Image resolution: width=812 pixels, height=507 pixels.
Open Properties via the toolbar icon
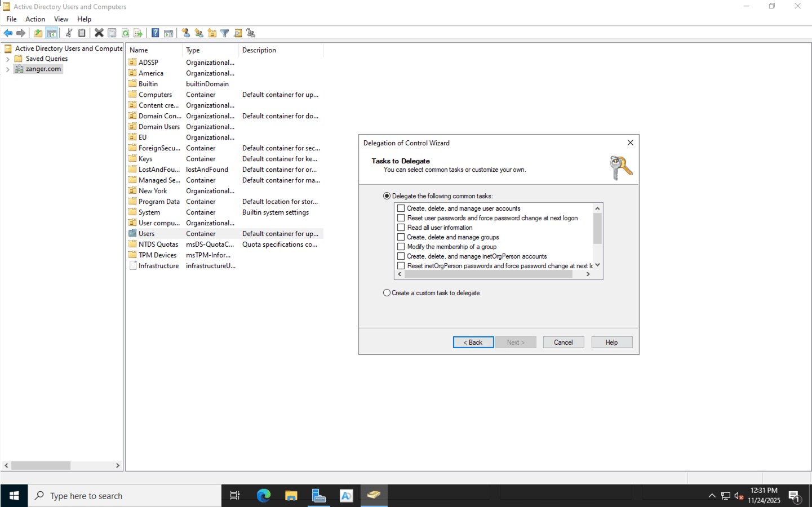point(112,33)
